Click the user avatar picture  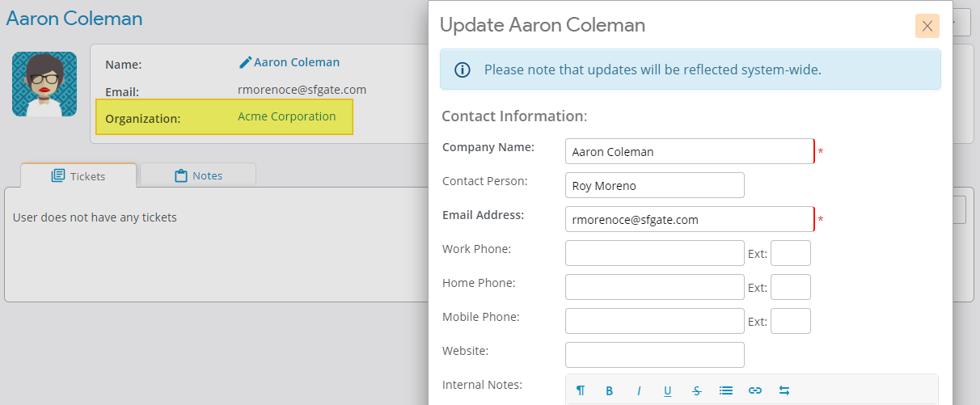click(44, 84)
